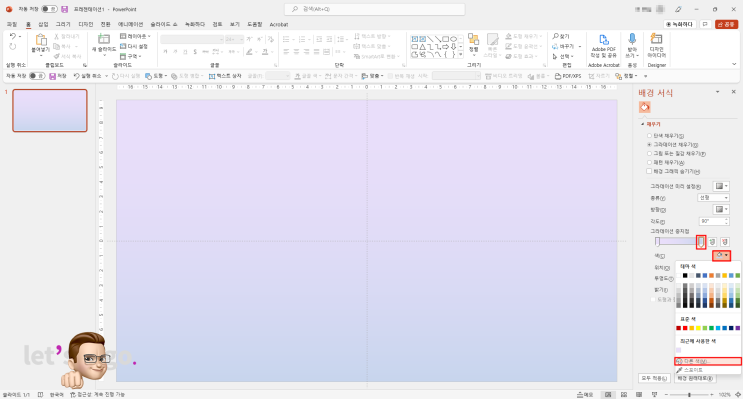The height and width of the screenshot is (399, 743).
Task: Click fit slide to window icon
Action: (738, 394)
